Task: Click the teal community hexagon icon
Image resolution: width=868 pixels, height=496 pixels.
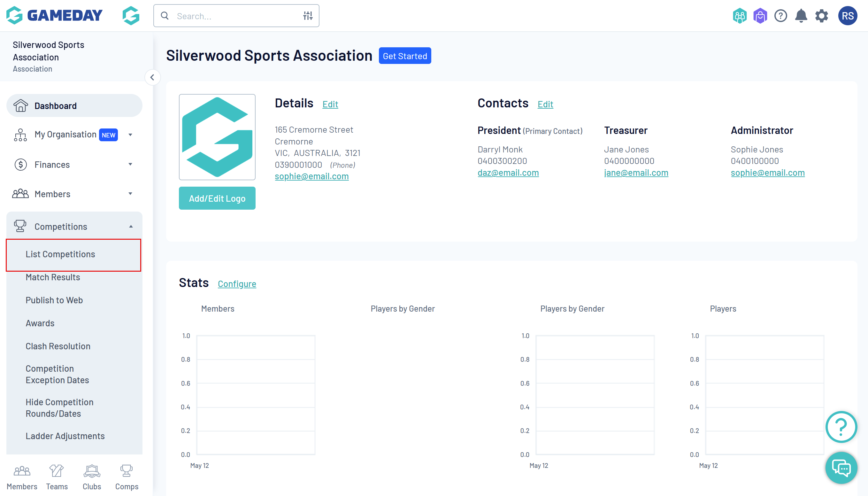Action: tap(739, 16)
